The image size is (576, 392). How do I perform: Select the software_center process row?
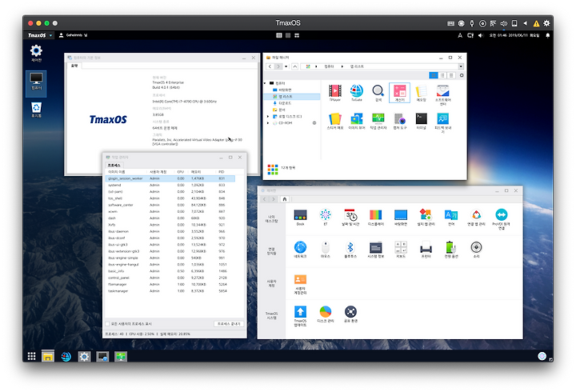point(170,205)
